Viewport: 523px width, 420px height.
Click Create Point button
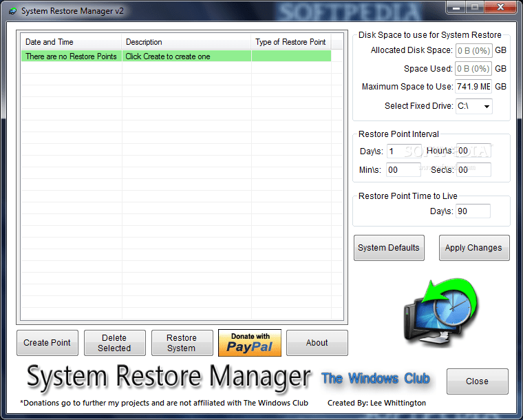pyautogui.click(x=47, y=343)
